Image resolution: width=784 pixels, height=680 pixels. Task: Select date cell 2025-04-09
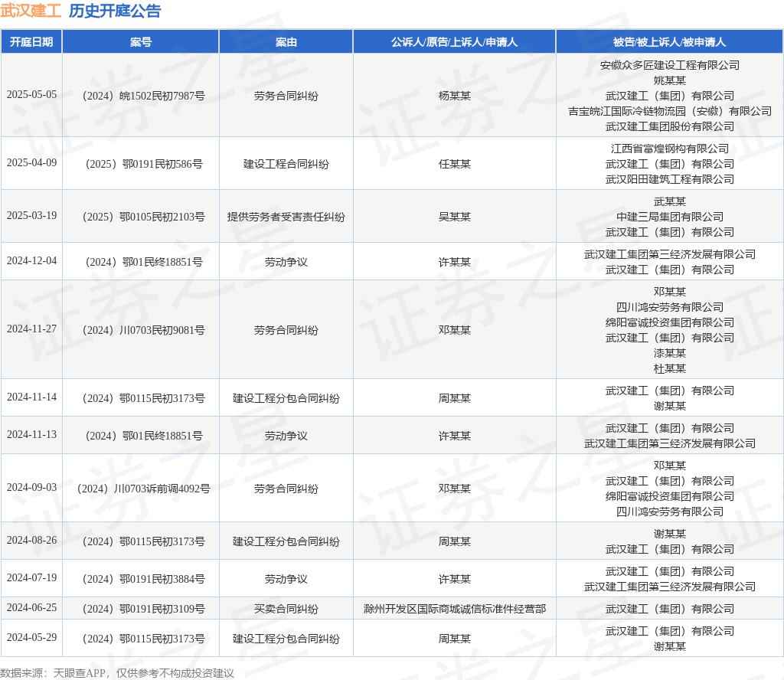[31, 162]
